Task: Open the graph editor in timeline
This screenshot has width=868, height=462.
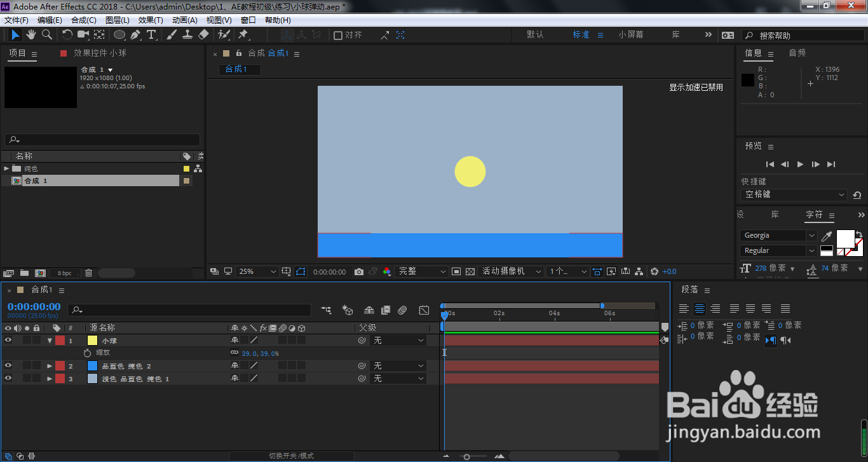Action: pyautogui.click(x=424, y=310)
